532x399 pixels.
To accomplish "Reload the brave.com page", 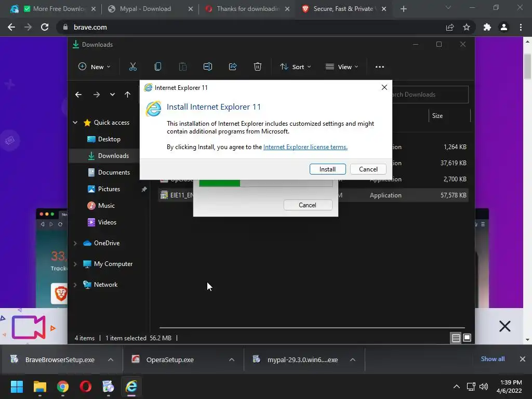I will click(45, 27).
